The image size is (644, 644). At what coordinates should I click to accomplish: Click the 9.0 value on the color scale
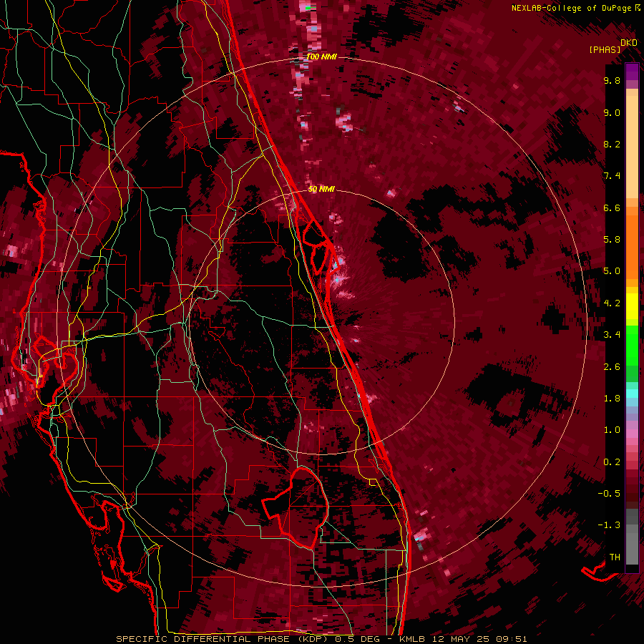pos(612,112)
